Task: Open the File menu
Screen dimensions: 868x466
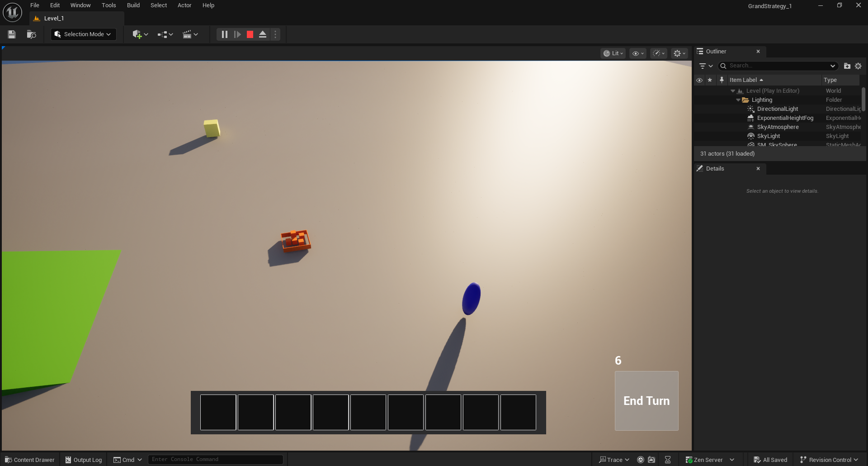Action: click(x=35, y=5)
